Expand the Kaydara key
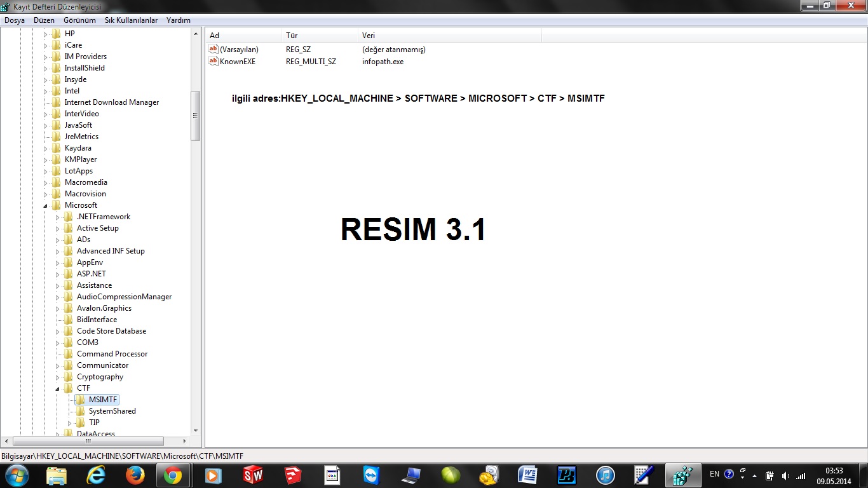Screen dimensions: 868x488 45,148
